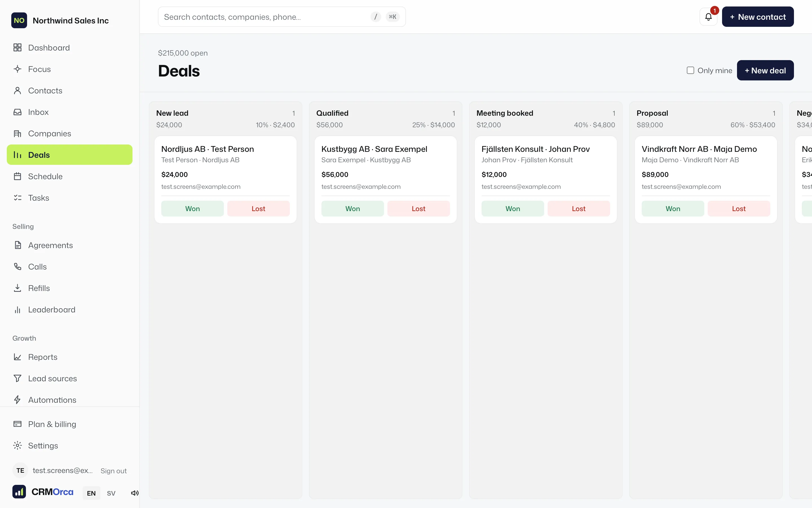Click the Meeting booked column header
Screen dimensions: 812x508
pyautogui.click(x=505, y=113)
